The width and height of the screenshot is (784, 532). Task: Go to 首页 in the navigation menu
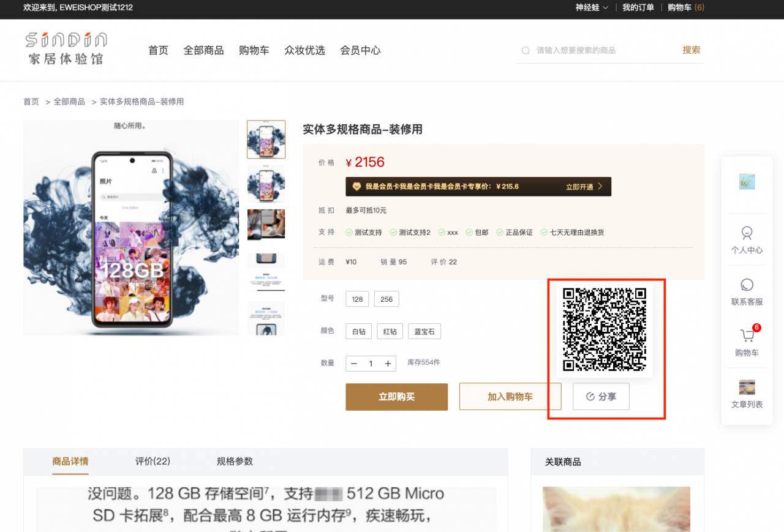[158, 50]
